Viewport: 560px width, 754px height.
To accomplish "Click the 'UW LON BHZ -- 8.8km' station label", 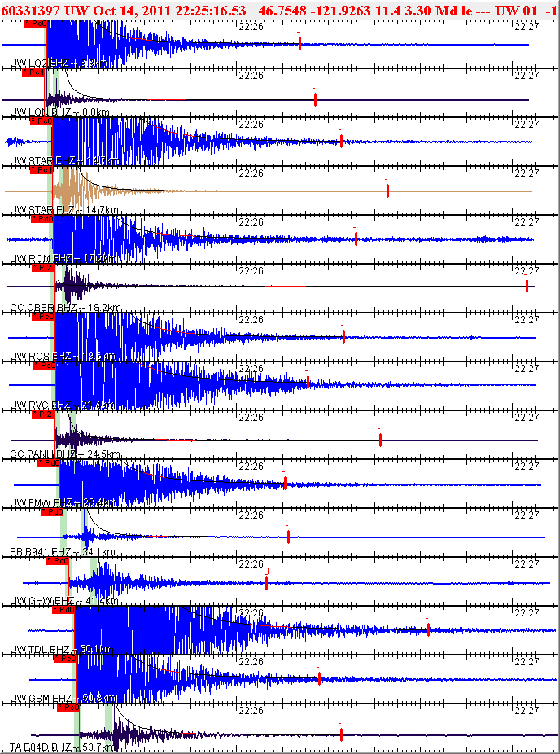I will [x=59, y=112].
